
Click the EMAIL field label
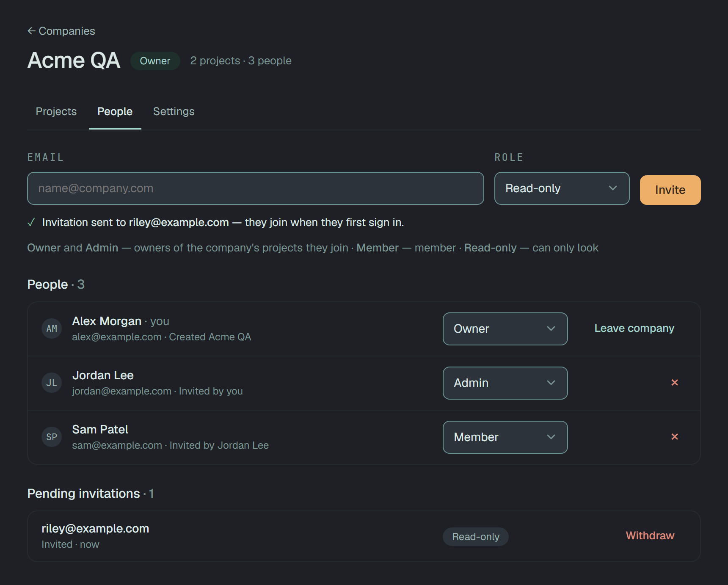click(x=46, y=157)
